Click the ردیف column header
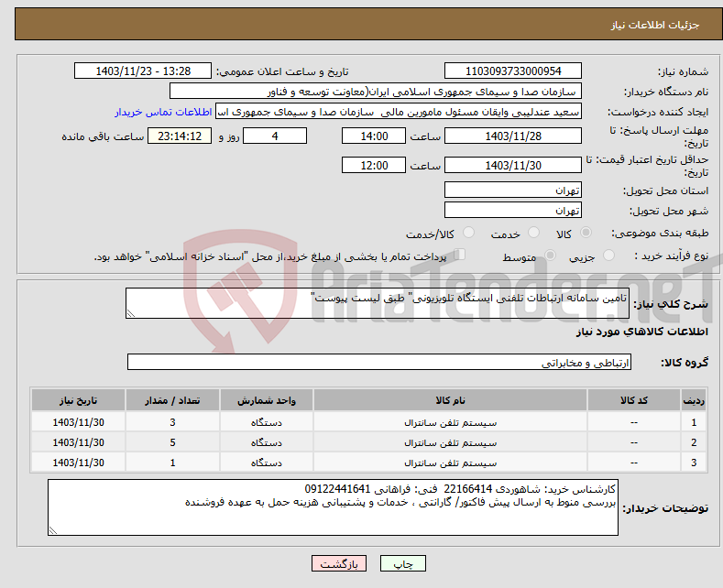 pos(694,400)
